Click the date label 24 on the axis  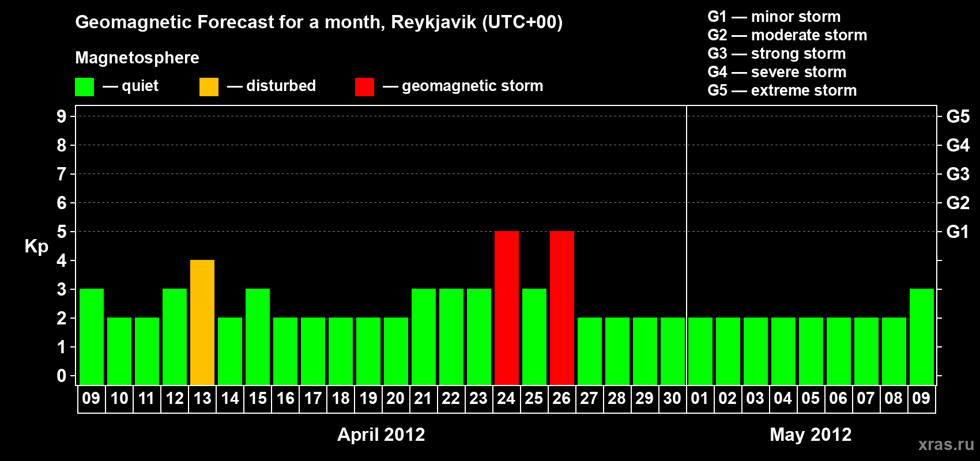click(x=507, y=398)
